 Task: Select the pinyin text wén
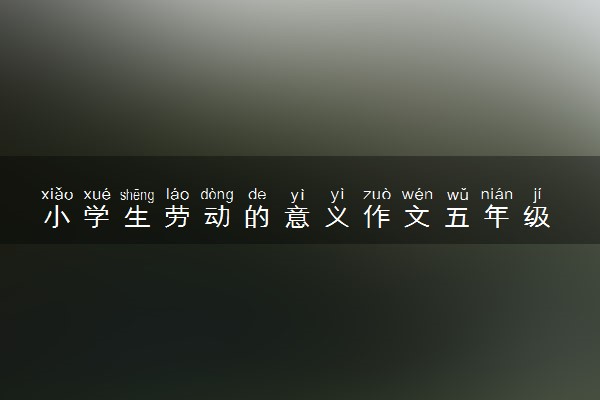pos(417,194)
